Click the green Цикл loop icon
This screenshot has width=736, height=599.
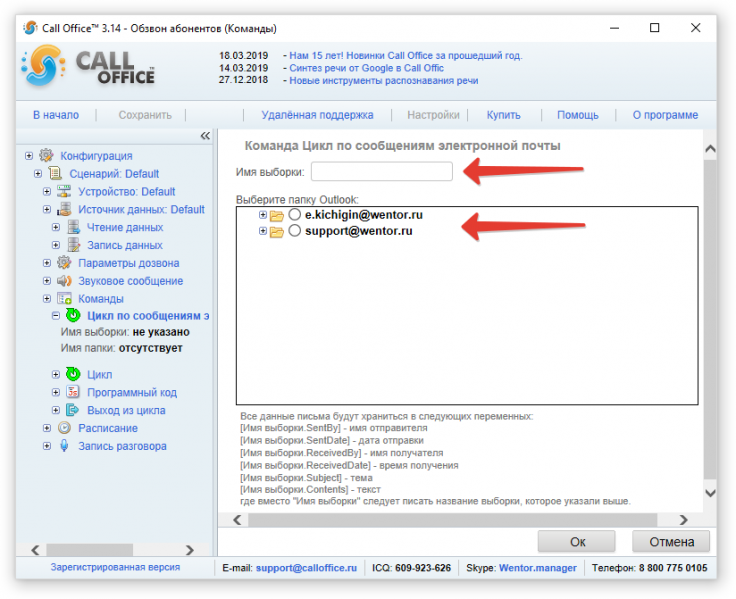pyautogui.click(x=73, y=374)
